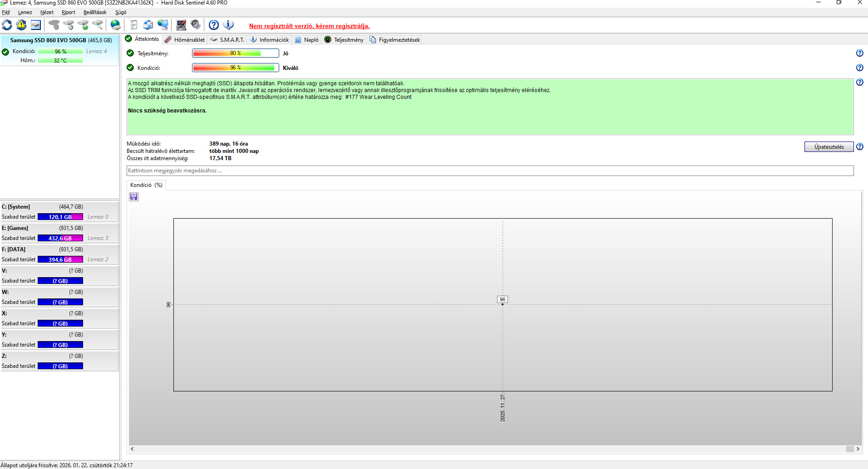Click the comment field 'Kattintson megjegyzés megadásához'
This screenshot has width=868, height=469.
(490, 171)
